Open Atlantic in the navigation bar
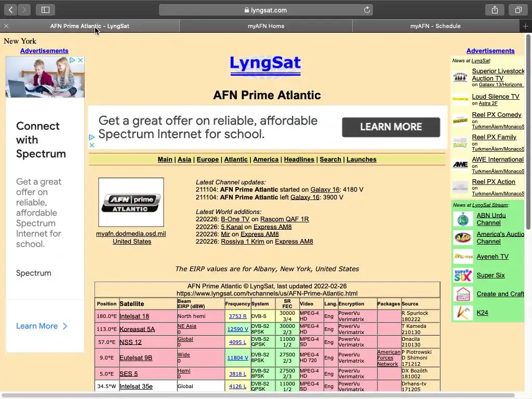The height and width of the screenshot is (399, 532). (x=236, y=159)
